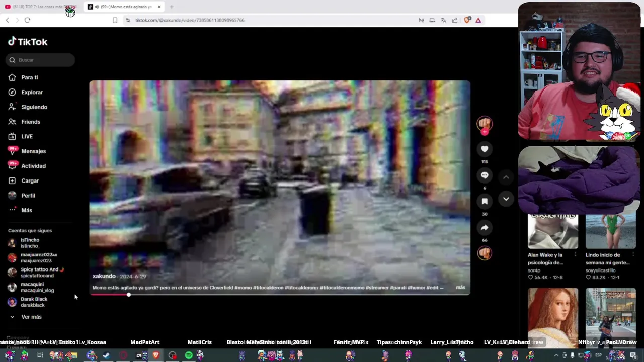Screen dimensions: 644x362
Task: Open soyyulicastillo creator name
Action: [x=601, y=270]
